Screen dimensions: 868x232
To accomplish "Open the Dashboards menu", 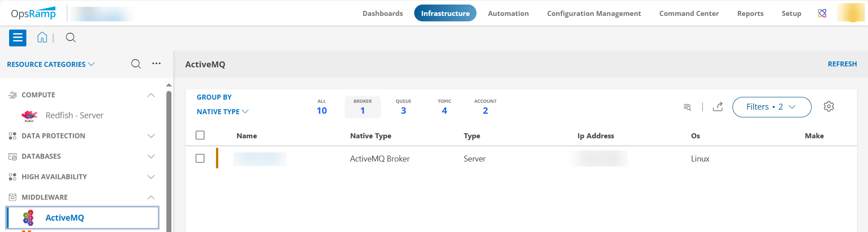I will click(x=383, y=14).
